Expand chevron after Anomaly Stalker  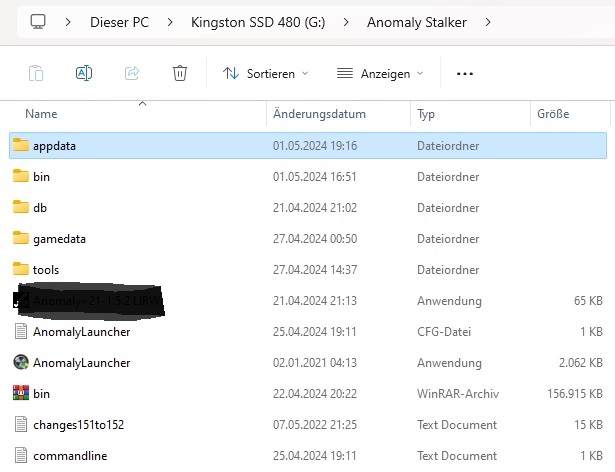[x=488, y=22]
